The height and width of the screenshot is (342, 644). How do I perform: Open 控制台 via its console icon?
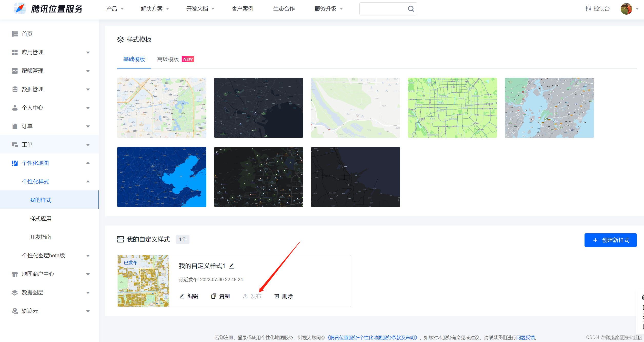[588, 8]
